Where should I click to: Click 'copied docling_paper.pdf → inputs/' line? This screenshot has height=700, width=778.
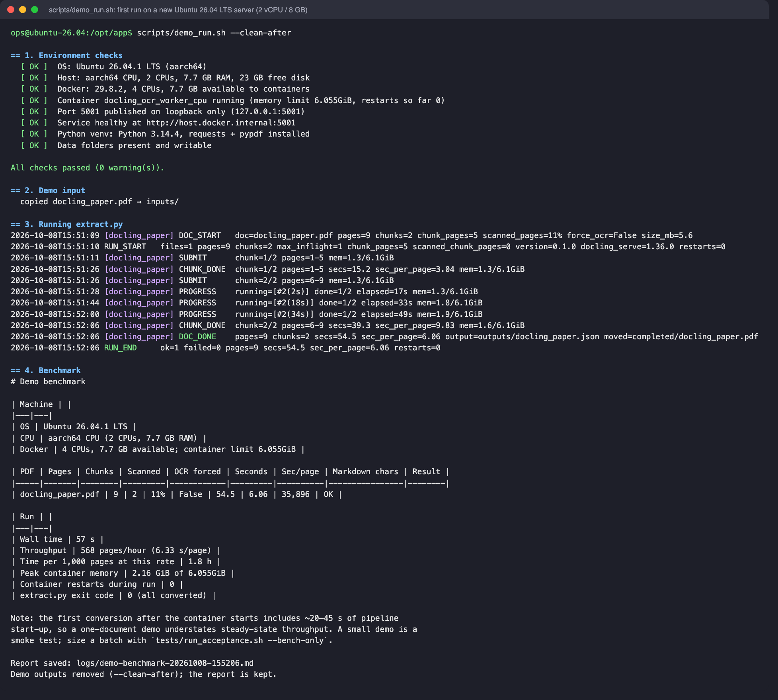click(99, 201)
